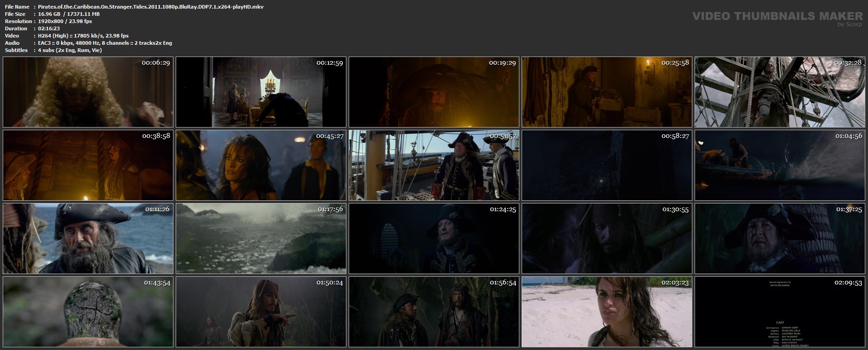Click the duration value 02:16:23

point(49,28)
